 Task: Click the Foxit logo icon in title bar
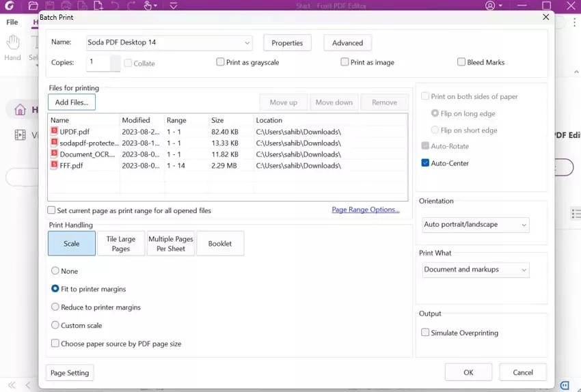[10, 5]
